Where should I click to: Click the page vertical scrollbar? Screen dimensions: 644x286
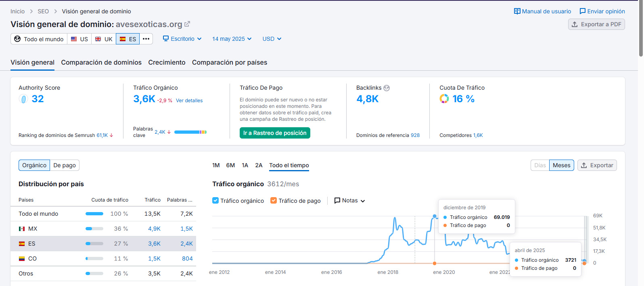[641, 28]
